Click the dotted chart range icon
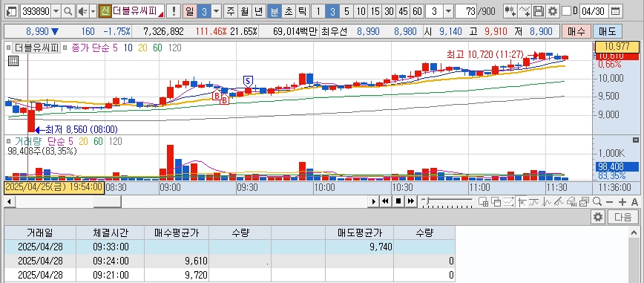 point(509,201)
